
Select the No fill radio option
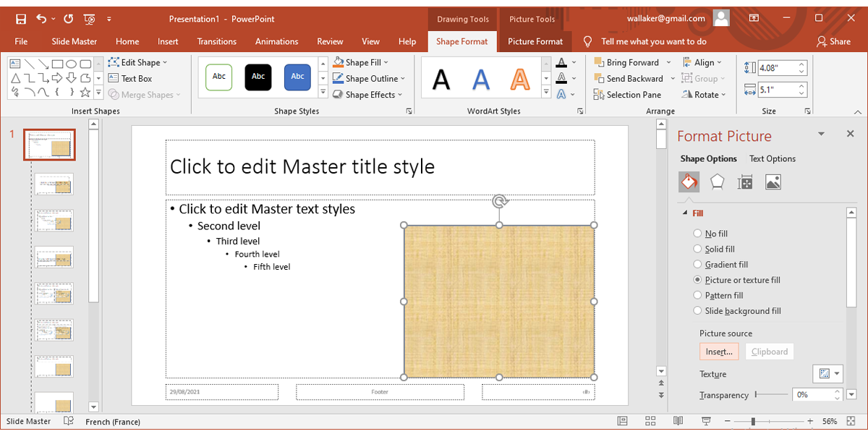pyautogui.click(x=697, y=234)
